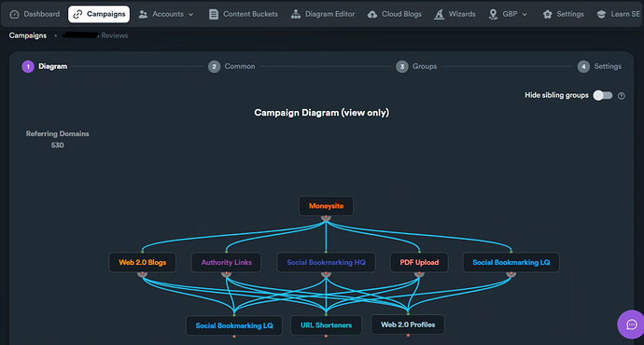The width and height of the screenshot is (644, 345).
Task: Select the Web 2.0 Profiles node
Action: click(x=408, y=324)
